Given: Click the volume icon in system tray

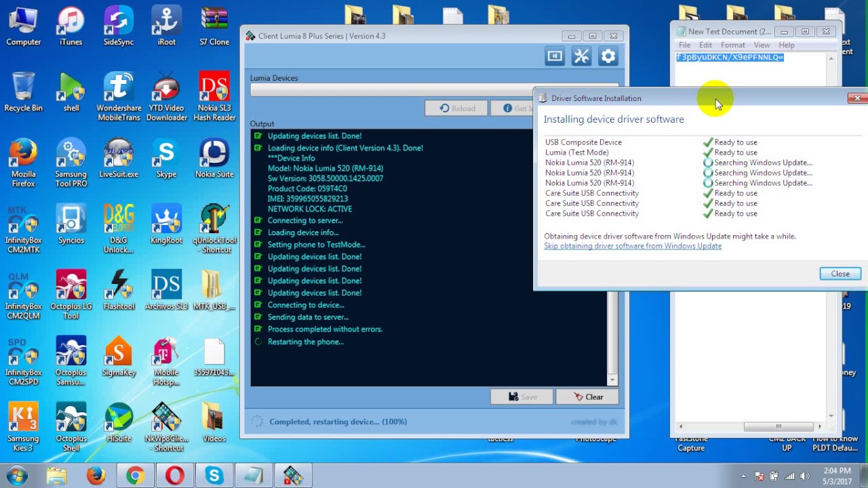Looking at the screenshot, I should tap(805, 476).
